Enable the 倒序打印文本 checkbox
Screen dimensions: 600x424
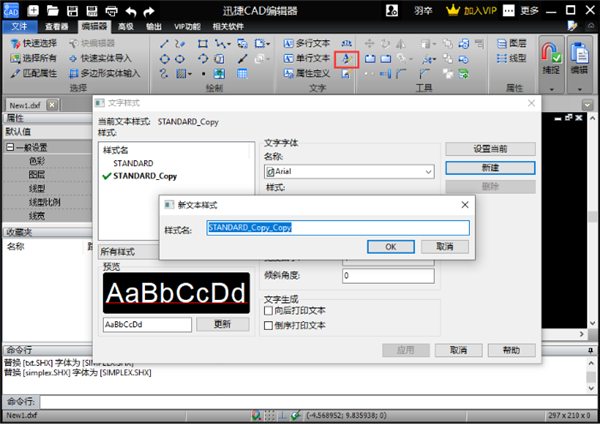tap(268, 325)
